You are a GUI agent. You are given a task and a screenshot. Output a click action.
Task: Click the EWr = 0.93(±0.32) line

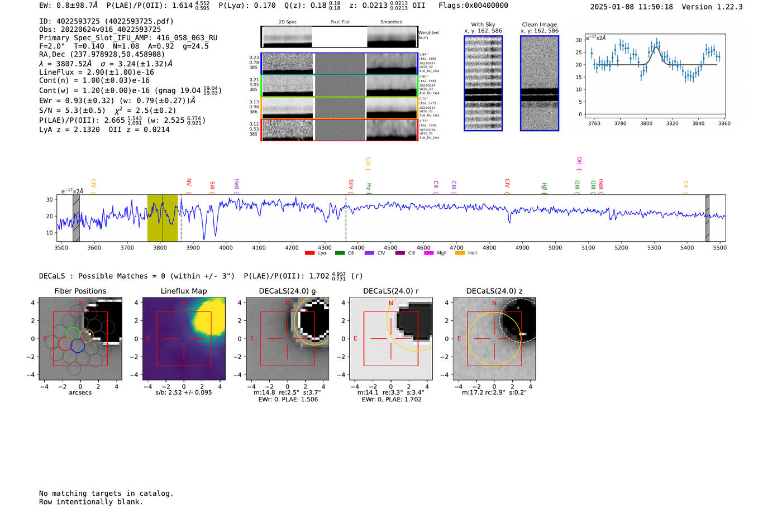[77, 101]
